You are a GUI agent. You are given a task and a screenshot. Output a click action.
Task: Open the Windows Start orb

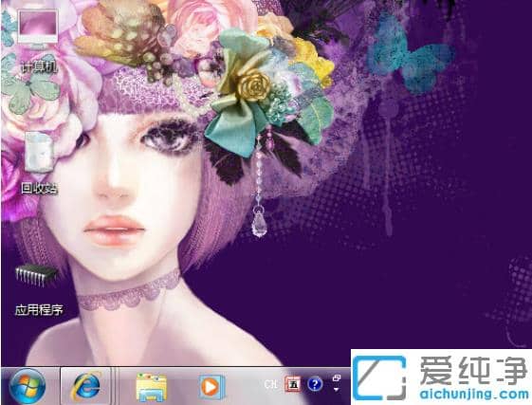coord(28,386)
